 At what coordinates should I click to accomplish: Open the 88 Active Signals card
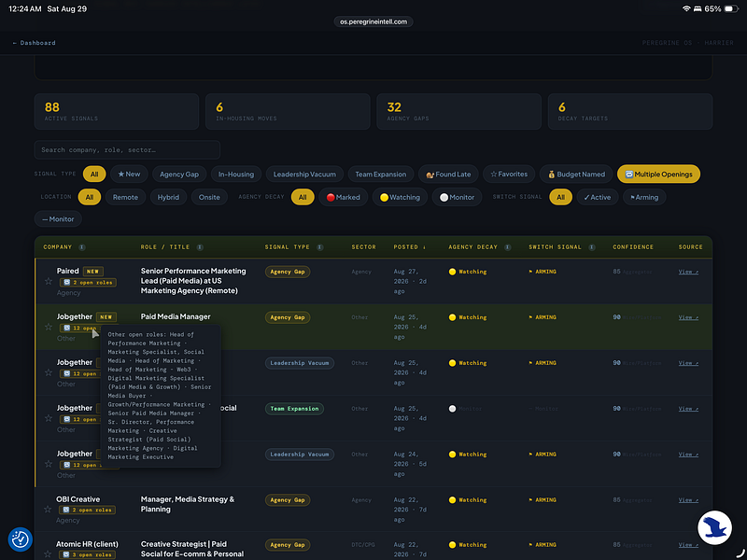[x=117, y=111]
